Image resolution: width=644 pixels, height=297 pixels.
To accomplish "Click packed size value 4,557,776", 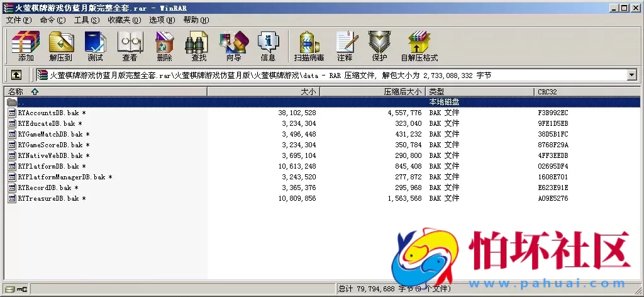I will tap(404, 113).
